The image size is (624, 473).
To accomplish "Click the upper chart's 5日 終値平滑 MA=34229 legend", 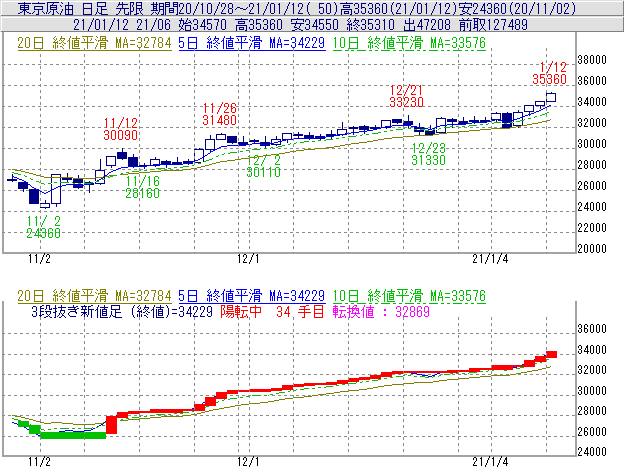I will [x=252, y=43].
